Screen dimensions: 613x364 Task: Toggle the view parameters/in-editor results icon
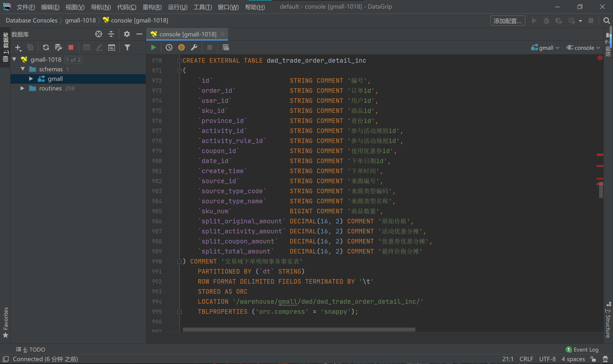226,47
